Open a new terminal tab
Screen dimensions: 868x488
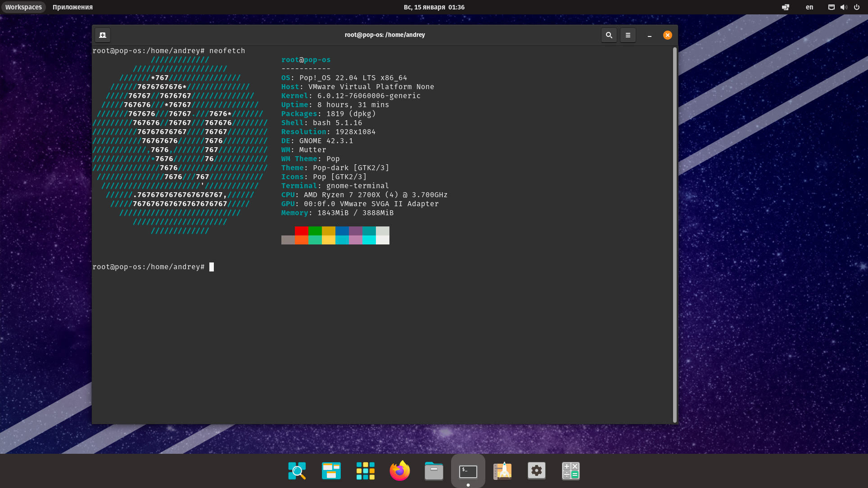point(103,35)
